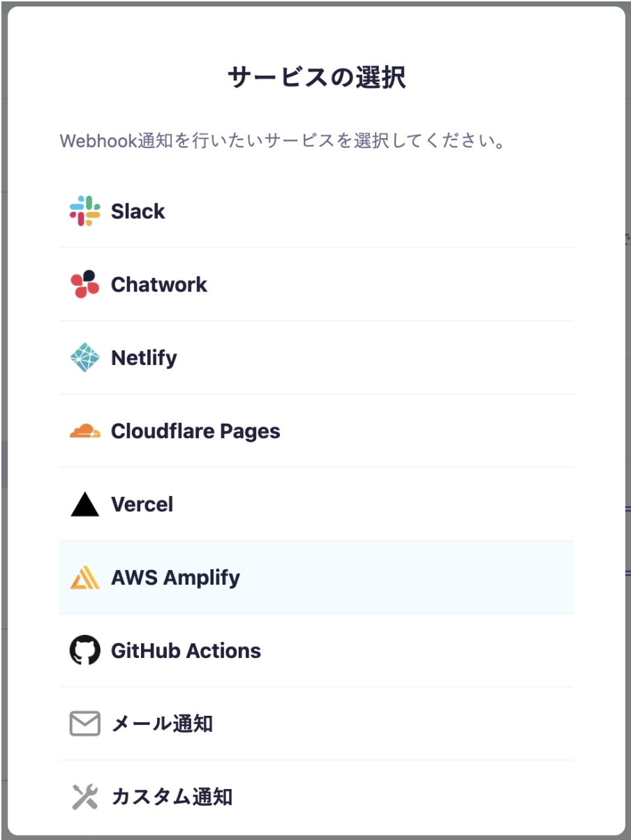The height and width of the screenshot is (840, 631).
Task: Choose the メール通知 label
Action: pyautogui.click(x=162, y=724)
